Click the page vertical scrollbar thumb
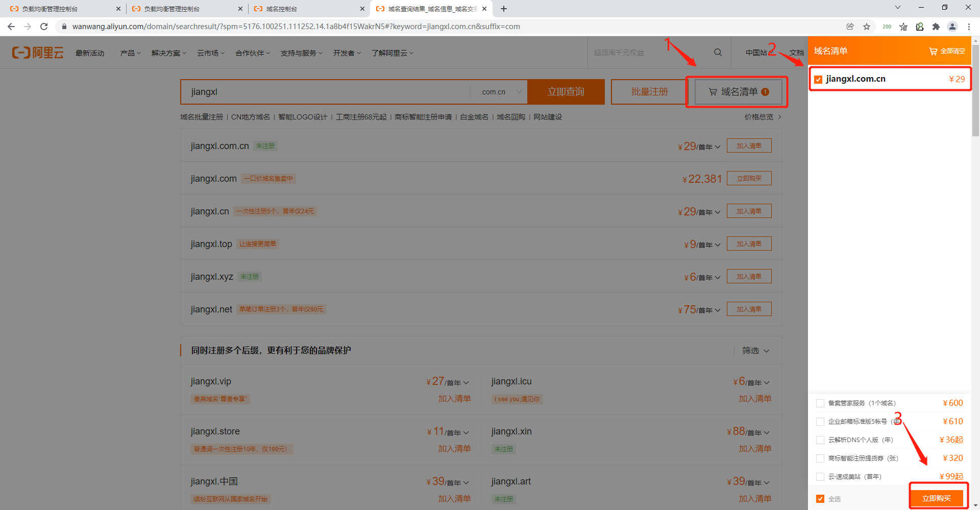Viewport: 980px width, 510px height. pyautogui.click(x=975, y=91)
